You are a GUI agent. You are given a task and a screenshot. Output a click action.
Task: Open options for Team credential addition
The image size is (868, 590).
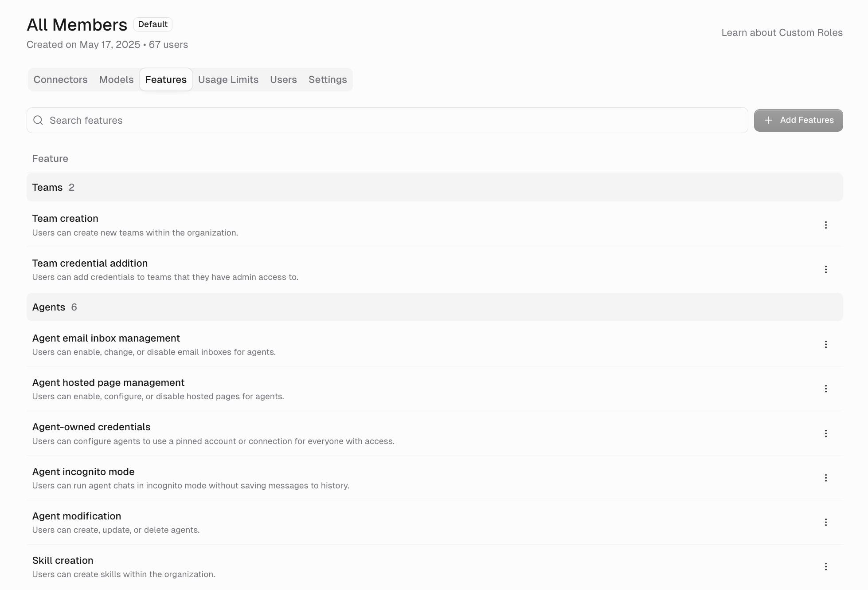coord(825,270)
